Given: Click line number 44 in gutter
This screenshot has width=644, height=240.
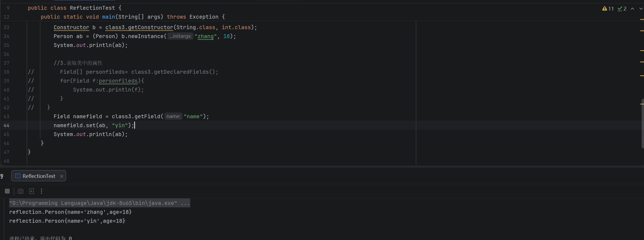Looking at the screenshot, I should 6,125.
